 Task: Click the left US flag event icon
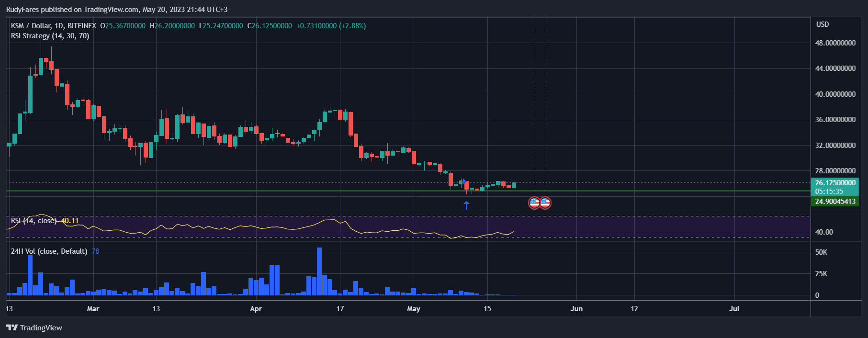(x=534, y=203)
